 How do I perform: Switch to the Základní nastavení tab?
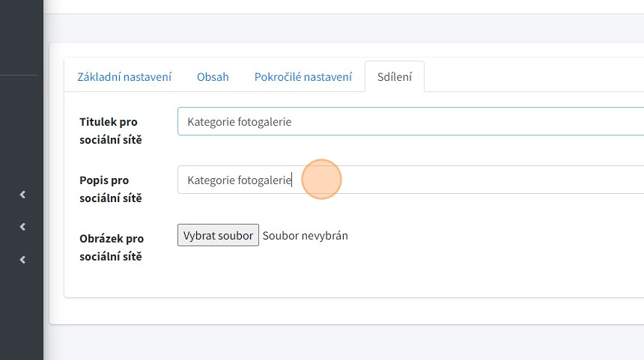(x=124, y=76)
